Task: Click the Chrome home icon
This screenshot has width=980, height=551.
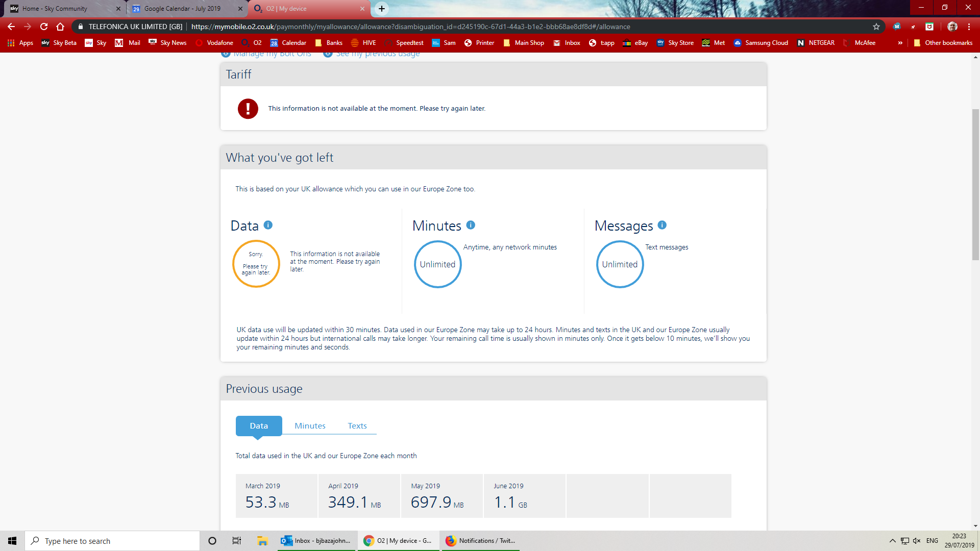Action: 60,27
